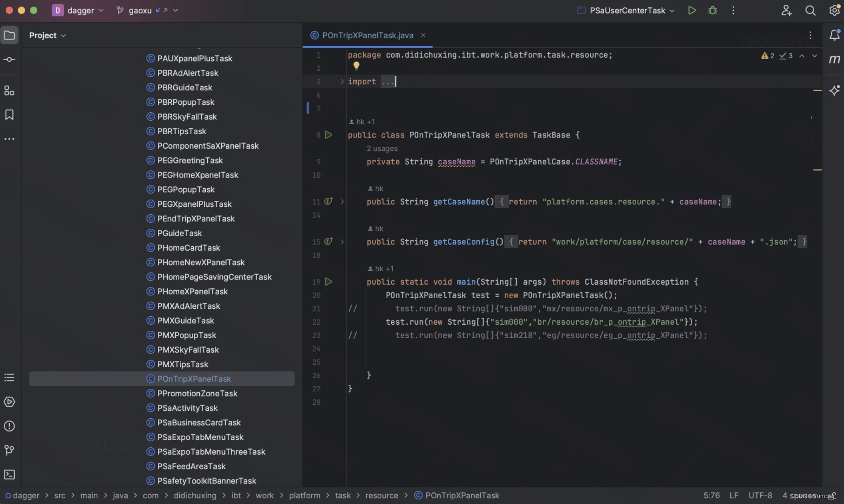The height and width of the screenshot is (504, 844).
Task: Open the Notifications panel
Action: click(834, 35)
